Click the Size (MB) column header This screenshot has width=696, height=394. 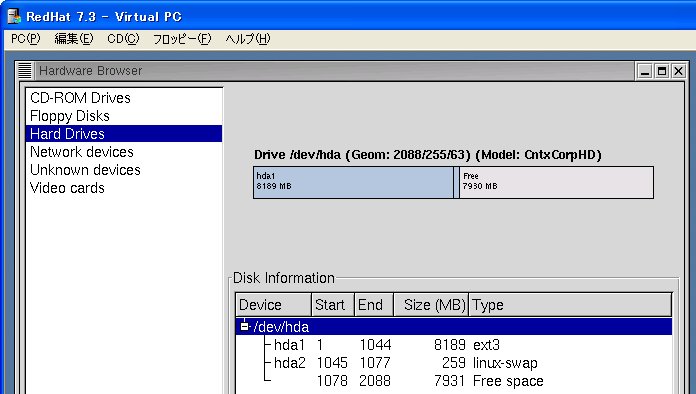pyautogui.click(x=431, y=305)
